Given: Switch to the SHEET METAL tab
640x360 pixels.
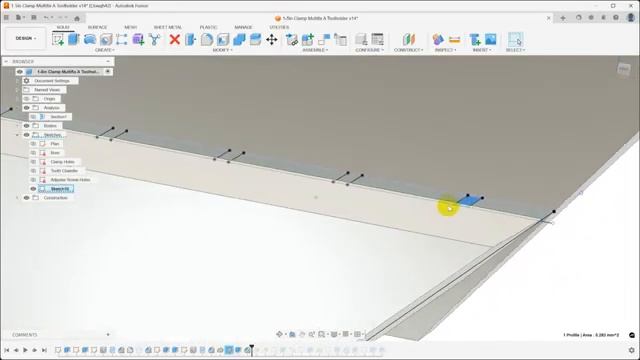Looking at the screenshot, I should click(x=168, y=27).
